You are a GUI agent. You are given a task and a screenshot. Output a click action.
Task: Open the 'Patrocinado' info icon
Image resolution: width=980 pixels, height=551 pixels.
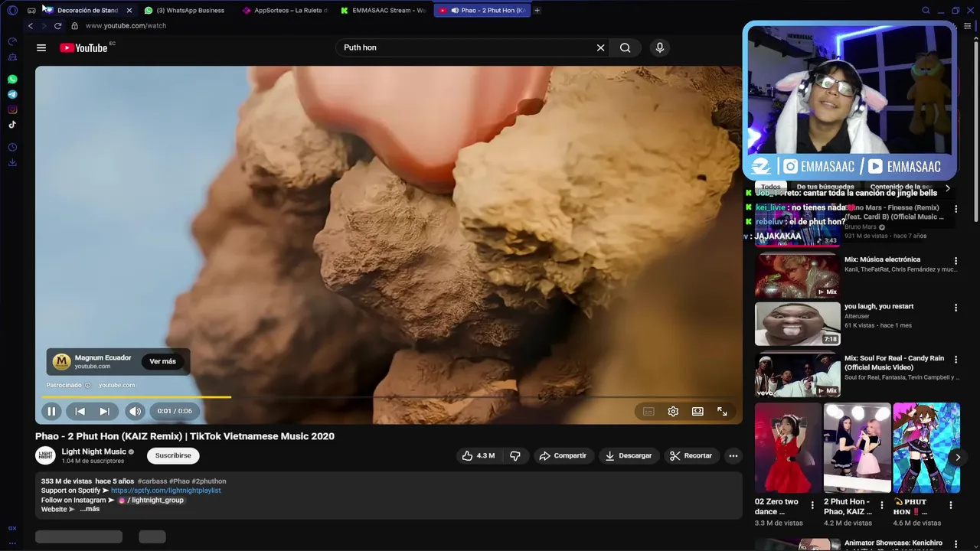(x=87, y=385)
